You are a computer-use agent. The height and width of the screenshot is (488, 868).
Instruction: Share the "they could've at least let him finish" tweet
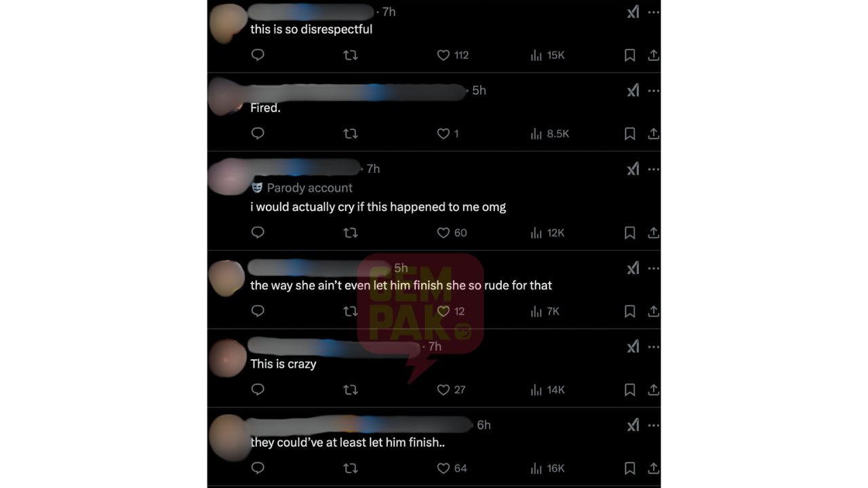click(653, 468)
